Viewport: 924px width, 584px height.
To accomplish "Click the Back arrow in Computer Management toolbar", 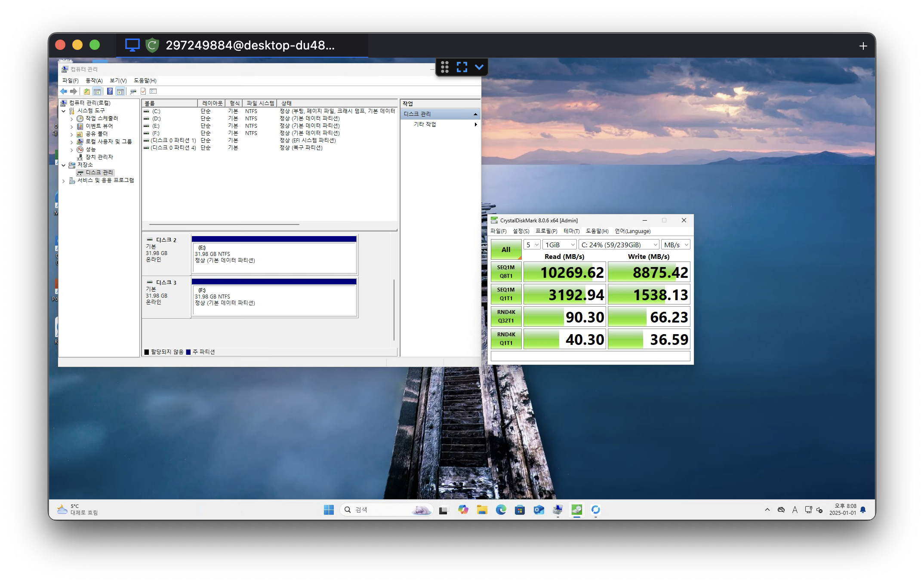I will 64,91.
